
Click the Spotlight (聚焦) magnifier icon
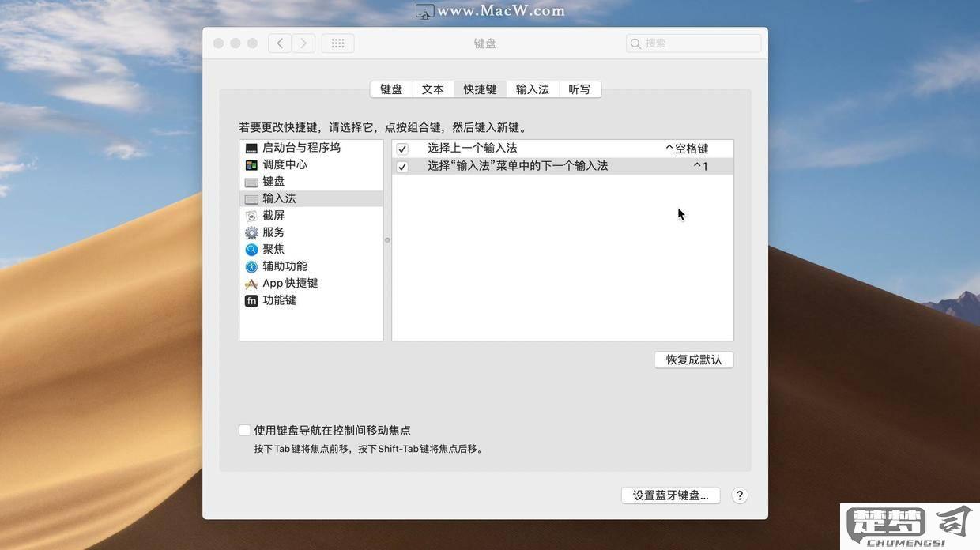tap(251, 250)
